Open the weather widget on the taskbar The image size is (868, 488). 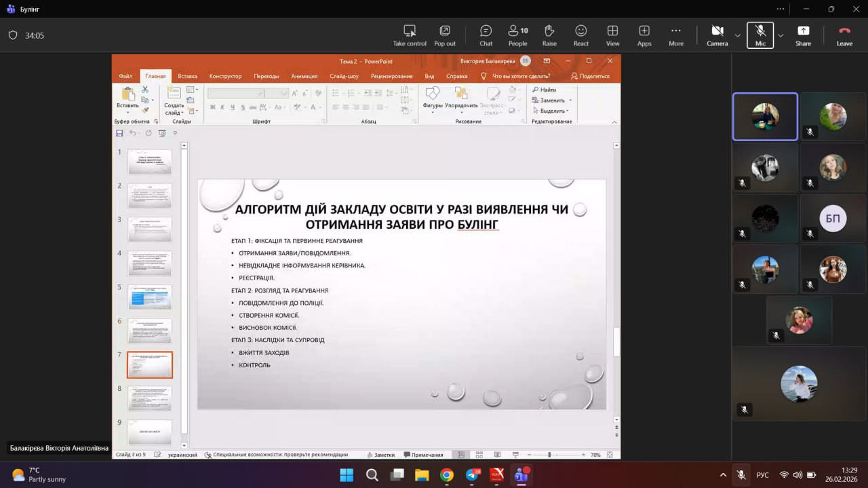[39, 474]
